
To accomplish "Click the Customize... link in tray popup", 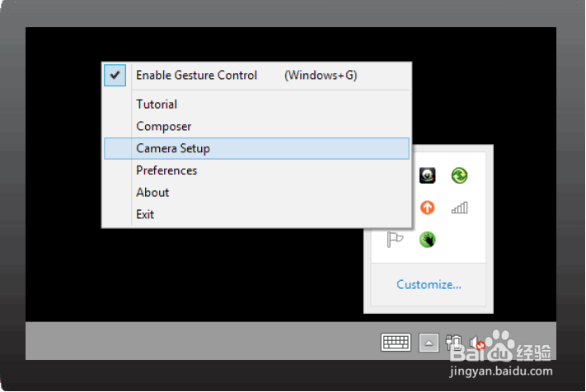I will (x=429, y=284).
